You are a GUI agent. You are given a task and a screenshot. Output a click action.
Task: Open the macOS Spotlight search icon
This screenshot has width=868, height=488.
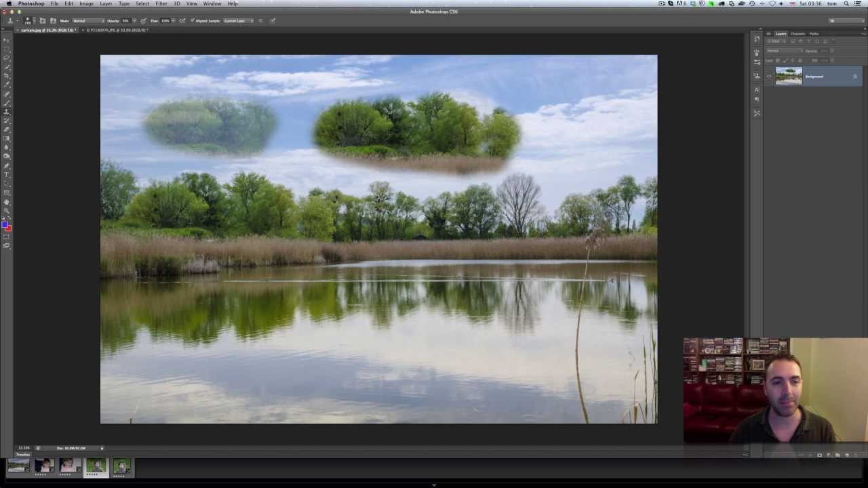point(846,3)
